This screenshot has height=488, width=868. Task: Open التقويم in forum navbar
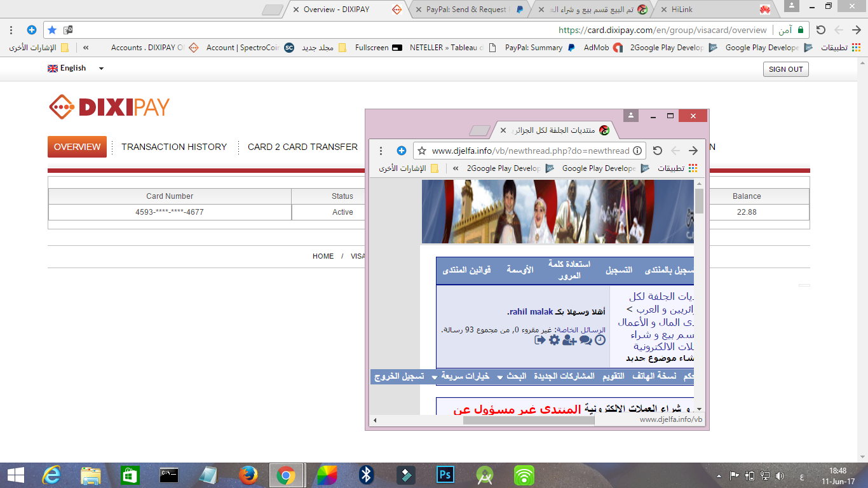pos(613,376)
